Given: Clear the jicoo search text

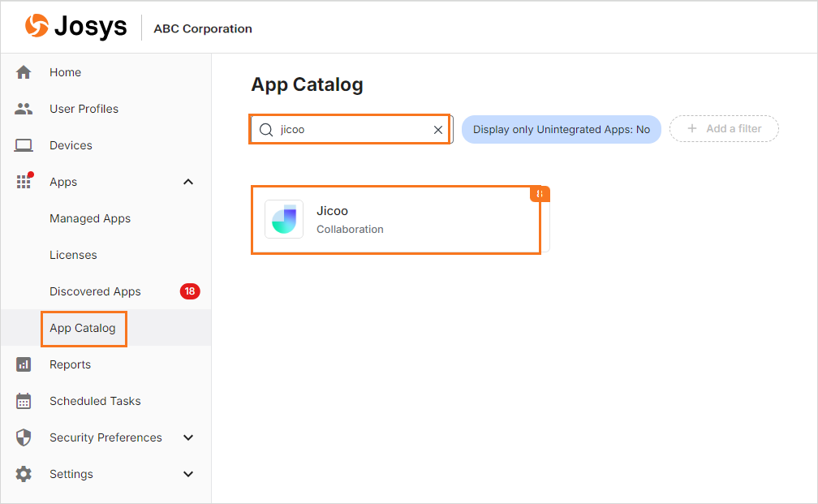Looking at the screenshot, I should (438, 130).
